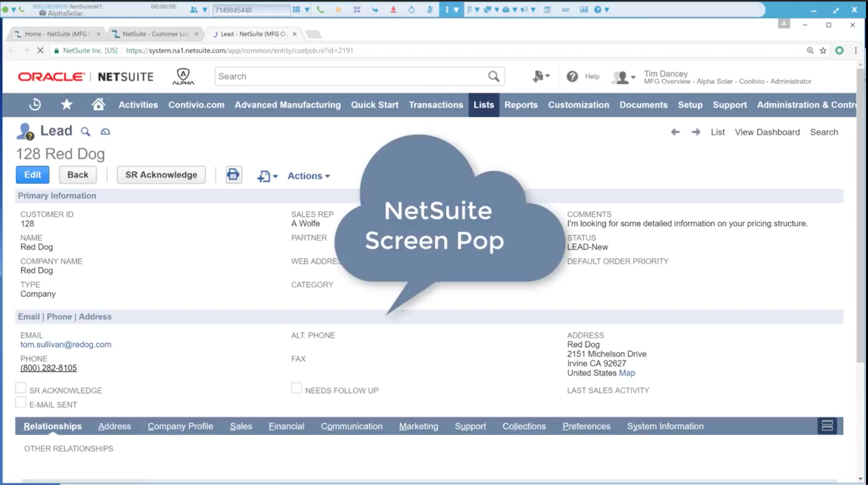This screenshot has height=485, width=868.
Task: Open the Lists menu
Action: 484,105
